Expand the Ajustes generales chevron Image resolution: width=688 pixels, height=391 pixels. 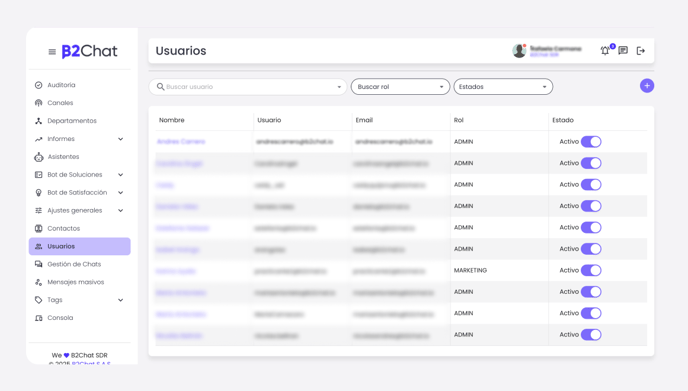(121, 211)
